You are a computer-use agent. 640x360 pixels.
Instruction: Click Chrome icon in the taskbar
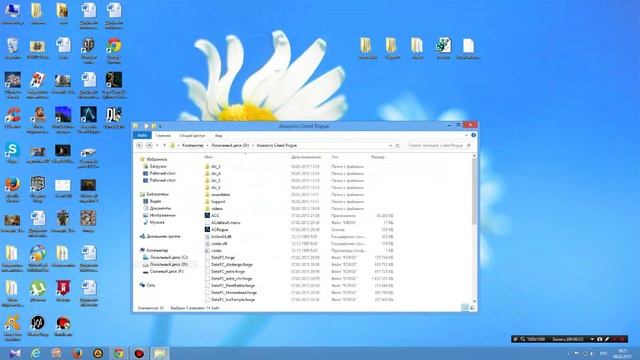pos(119,353)
